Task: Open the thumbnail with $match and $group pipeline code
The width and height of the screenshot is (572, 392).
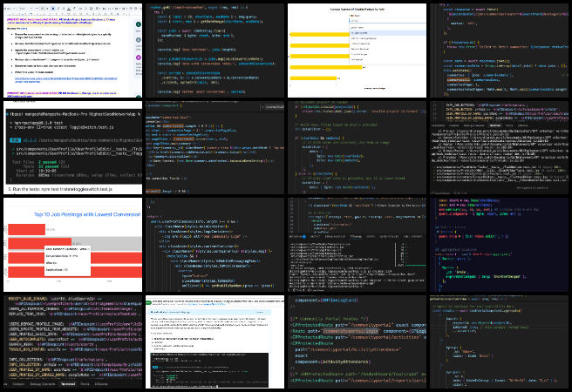Action: (499, 341)
